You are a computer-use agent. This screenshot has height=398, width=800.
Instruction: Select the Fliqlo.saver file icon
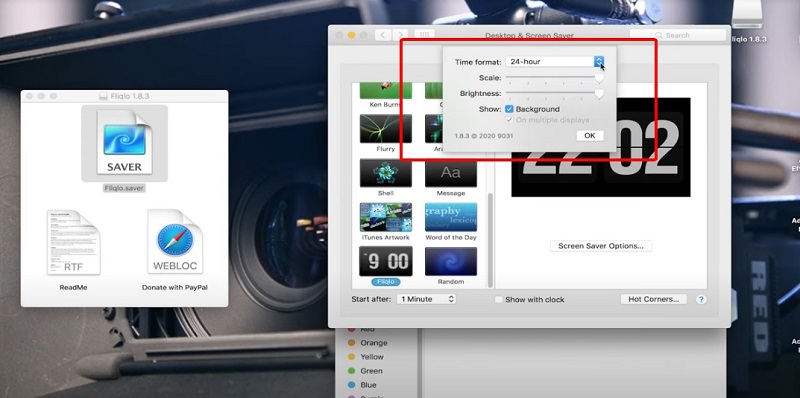[x=124, y=143]
